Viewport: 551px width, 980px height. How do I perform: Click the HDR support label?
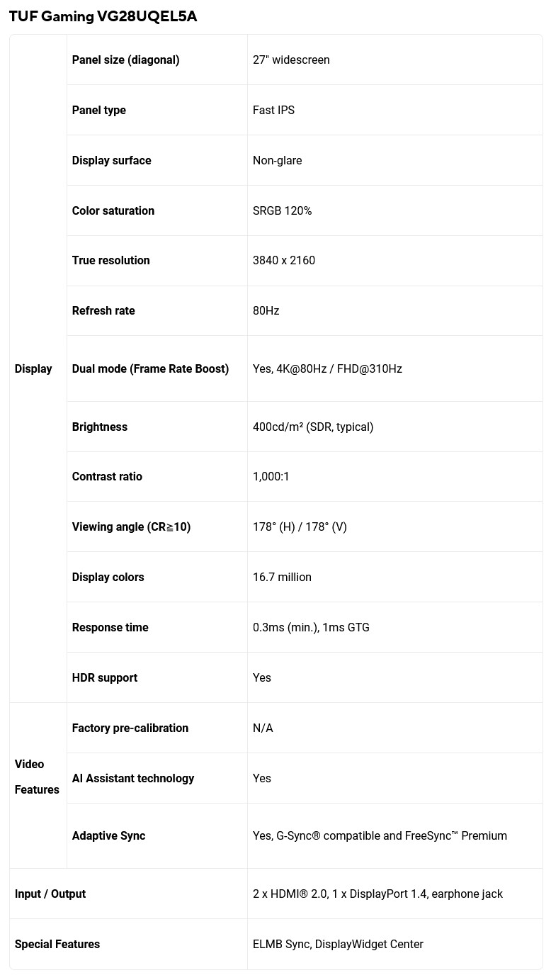[x=105, y=678]
